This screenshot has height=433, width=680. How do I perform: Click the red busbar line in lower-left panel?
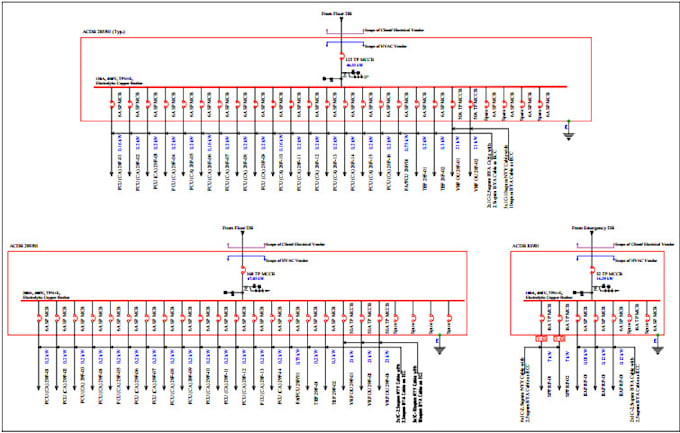click(243, 300)
